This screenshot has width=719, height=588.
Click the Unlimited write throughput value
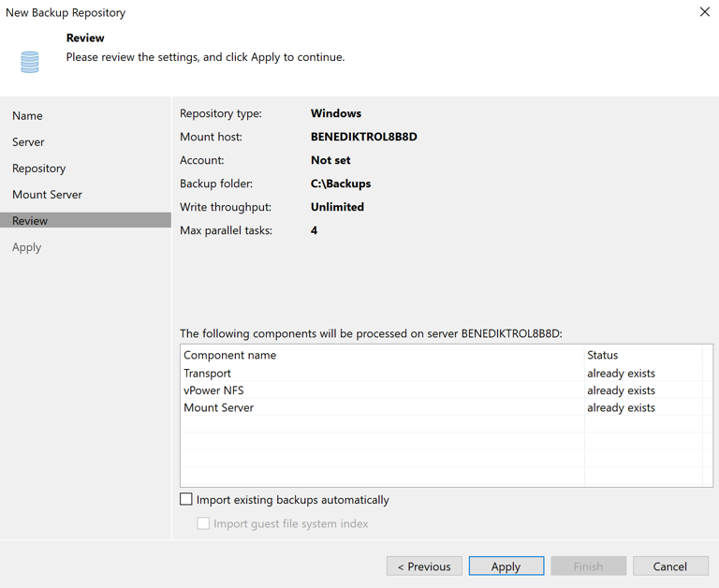pyautogui.click(x=337, y=207)
